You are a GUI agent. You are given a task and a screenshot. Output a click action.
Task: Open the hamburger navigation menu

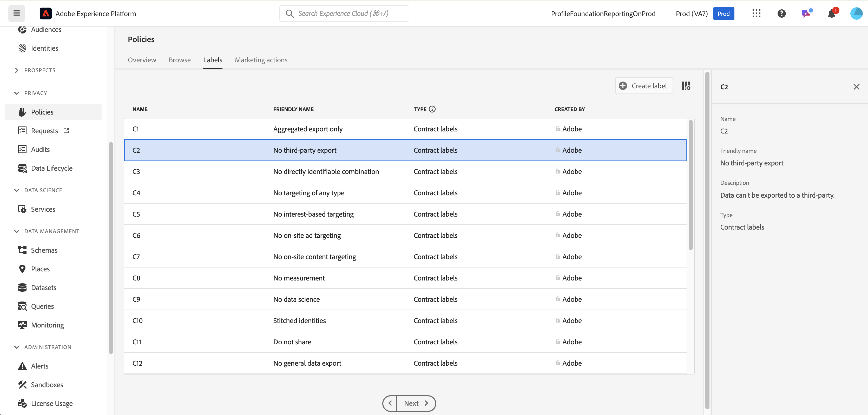(17, 14)
